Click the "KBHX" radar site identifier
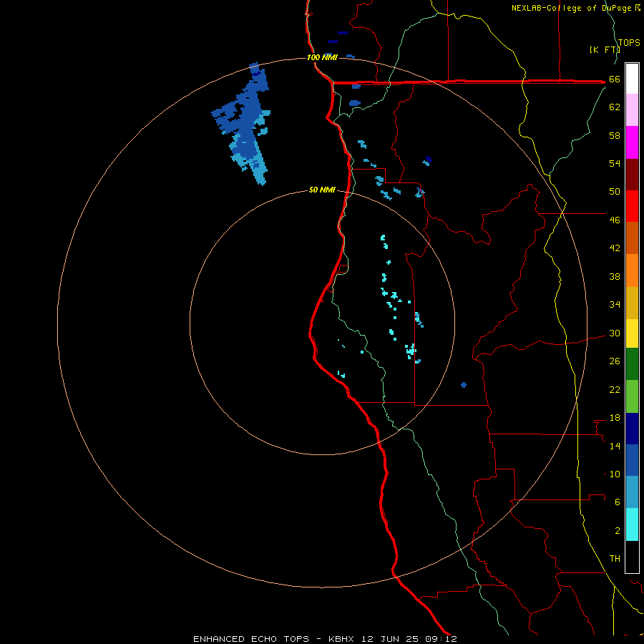The height and width of the screenshot is (644, 644). (x=341, y=639)
